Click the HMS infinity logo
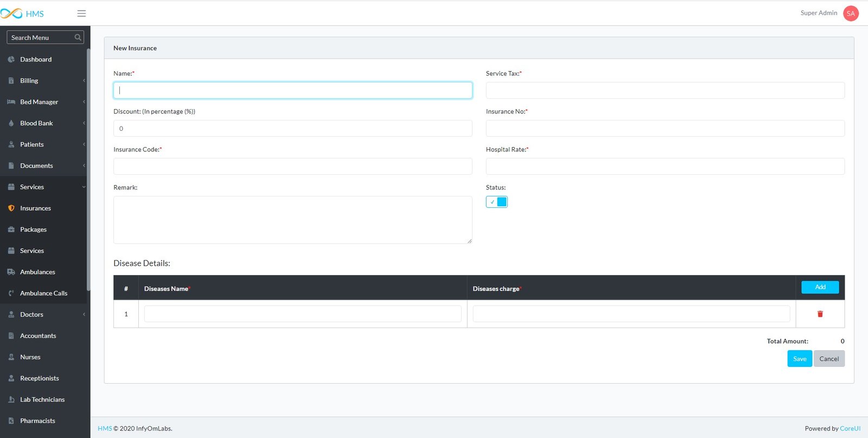Image resolution: width=868 pixels, height=438 pixels. (12, 14)
